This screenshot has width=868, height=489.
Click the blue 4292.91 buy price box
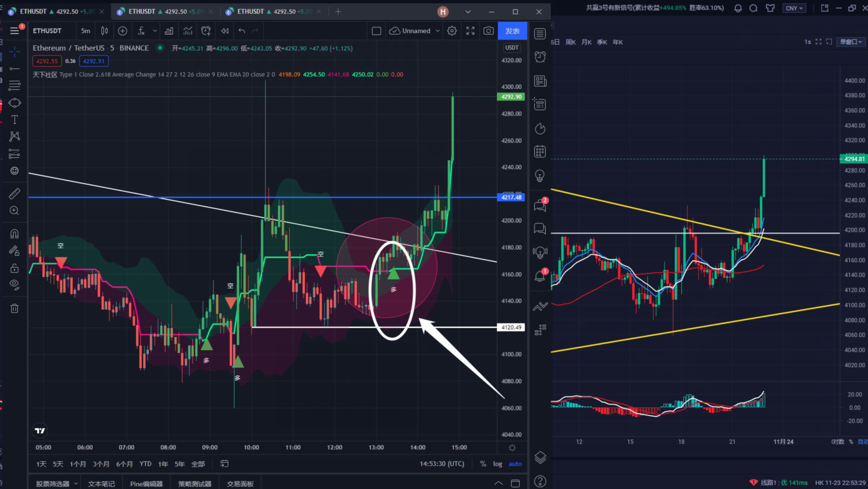point(94,61)
